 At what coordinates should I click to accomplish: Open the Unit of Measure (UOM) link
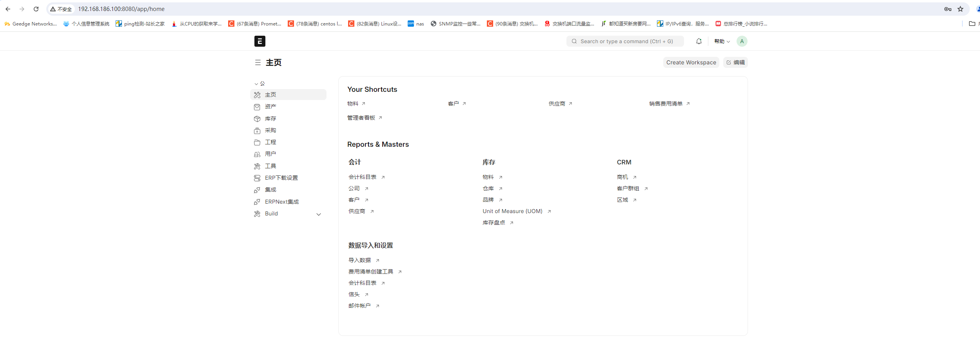point(512,211)
